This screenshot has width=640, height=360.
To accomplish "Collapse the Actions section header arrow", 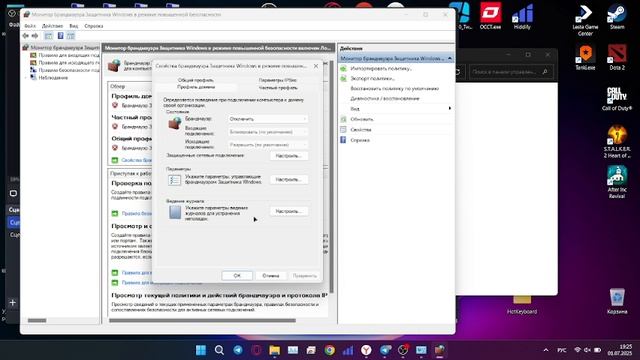I will point(449,59).
